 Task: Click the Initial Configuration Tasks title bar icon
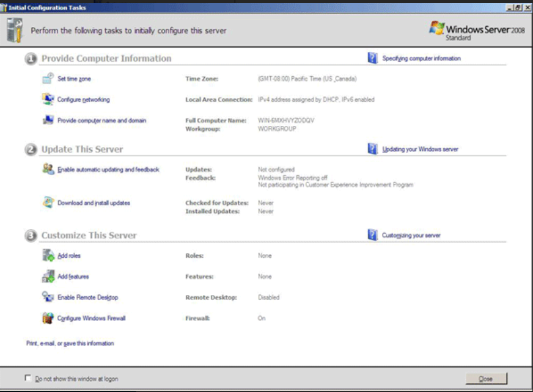pyautogui.click(x=4, y=7)
